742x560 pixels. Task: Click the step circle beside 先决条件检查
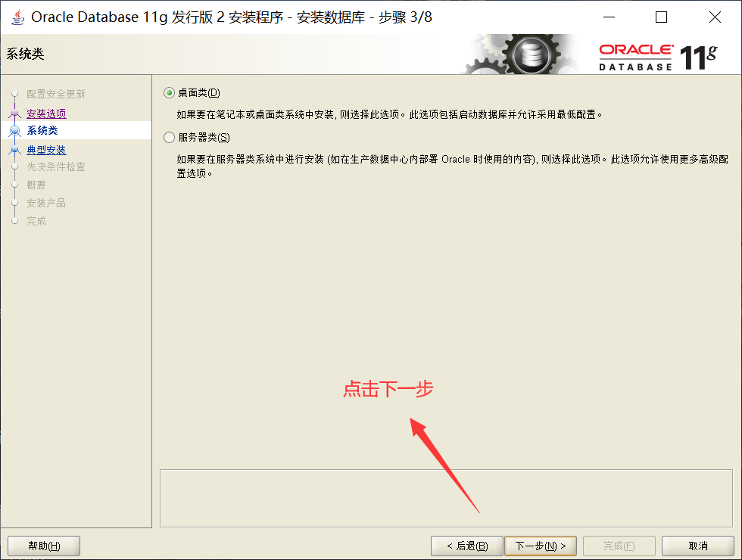[15, 166]
